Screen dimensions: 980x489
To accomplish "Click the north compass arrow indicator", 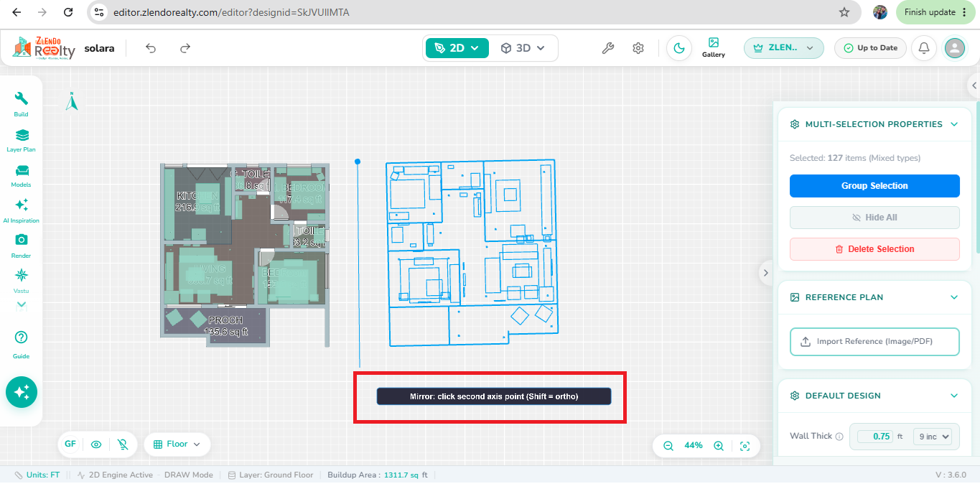I will click(x=72, y=101).
